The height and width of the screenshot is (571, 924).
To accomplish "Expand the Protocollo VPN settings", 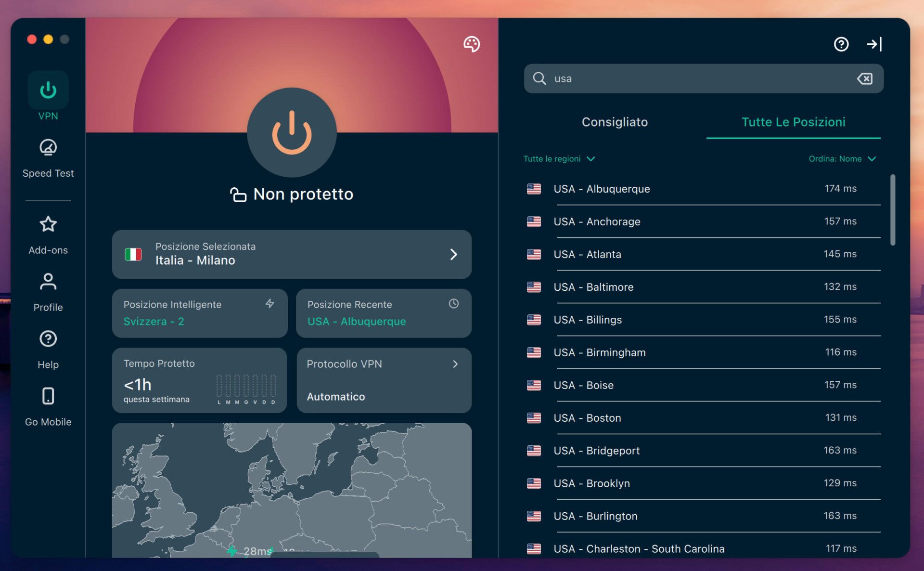I will pos(384,380).
